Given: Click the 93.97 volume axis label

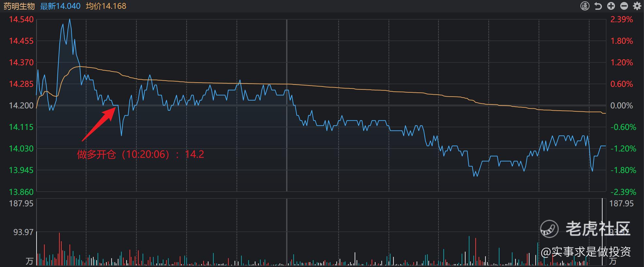Looking at the screenshot, I should [x=23, y=232].
